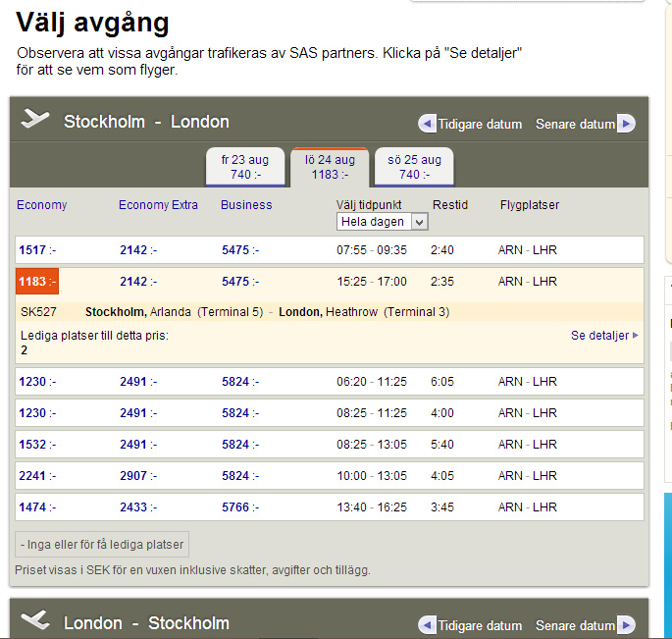
Task: Choose Economy fare 1517 for 07:55 departure
Action: click(x=35, y=250)
